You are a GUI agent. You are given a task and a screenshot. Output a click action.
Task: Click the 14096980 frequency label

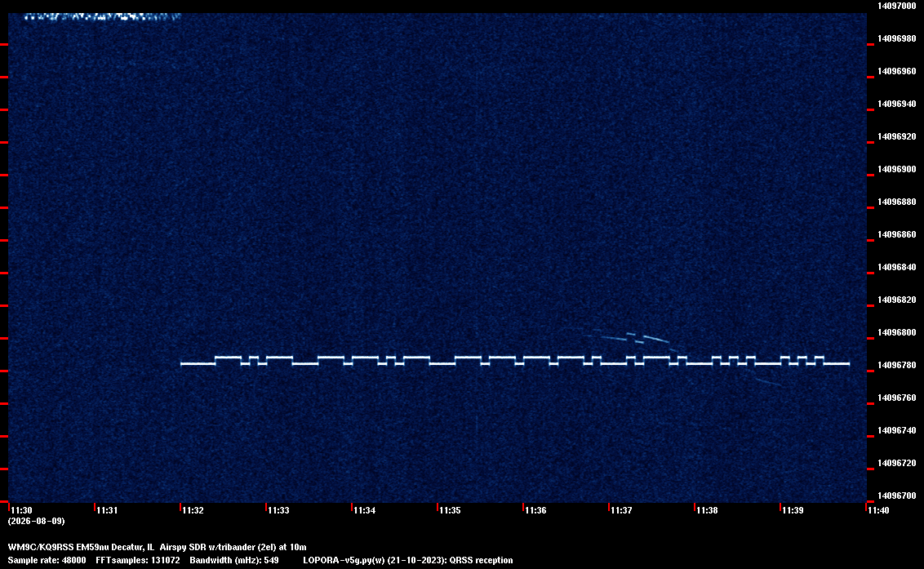897,38
